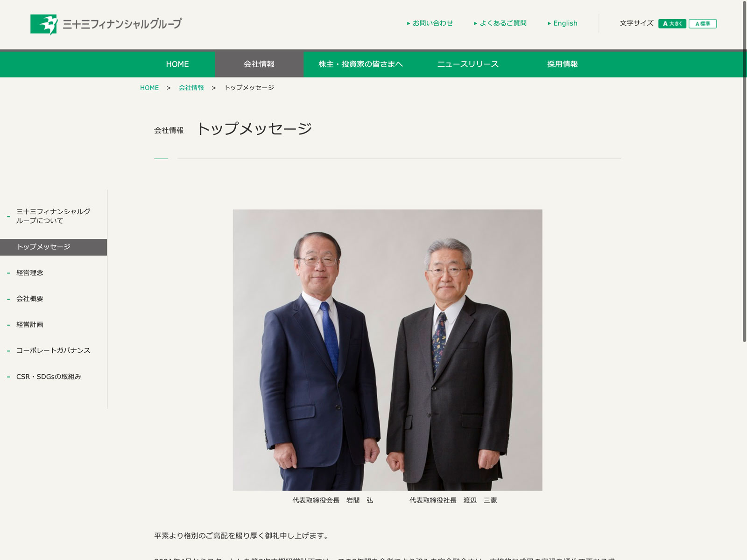Click the 三十三フィナンシャルグループ logo
Viewport: 747px width, 560px height.
click(106, 24)
